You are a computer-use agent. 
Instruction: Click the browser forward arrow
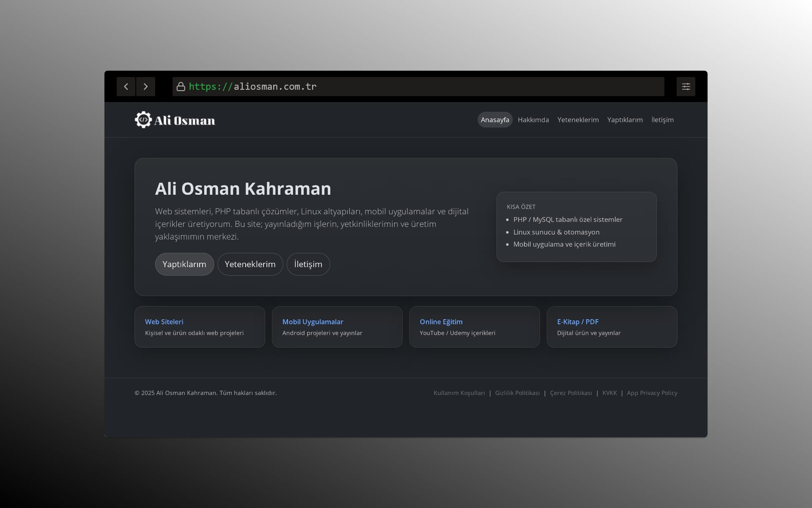(x=145, y=86)
